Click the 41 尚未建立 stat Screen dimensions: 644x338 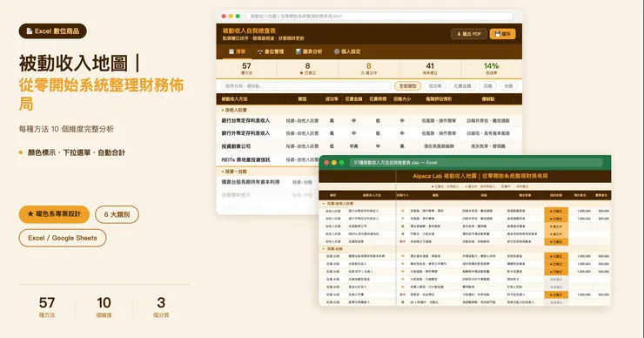point(430,68)
